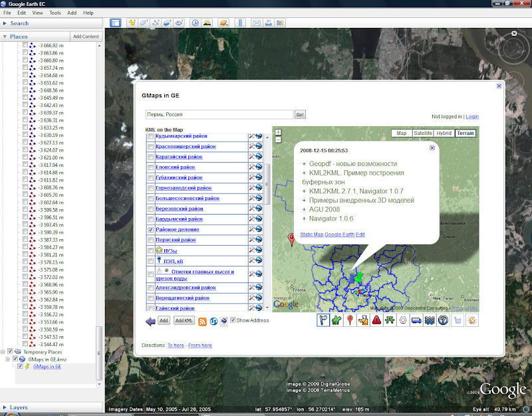This screenshot has height=416, width=532.
Task: Select the blue water waves marker icon
Action: point(430,320)
